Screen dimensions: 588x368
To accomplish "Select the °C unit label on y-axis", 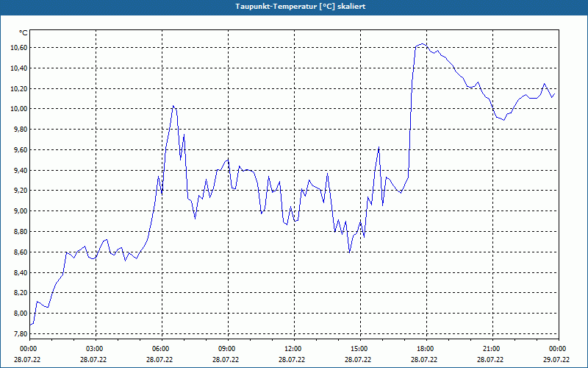I will point(24,33).
